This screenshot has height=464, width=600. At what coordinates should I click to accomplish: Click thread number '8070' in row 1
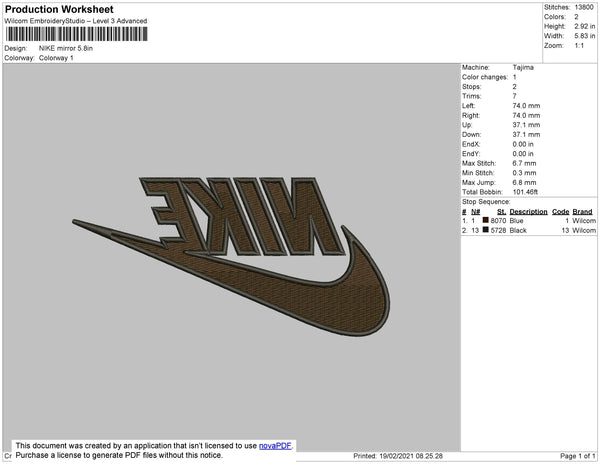pyautogui.click(x=498, y=221)
